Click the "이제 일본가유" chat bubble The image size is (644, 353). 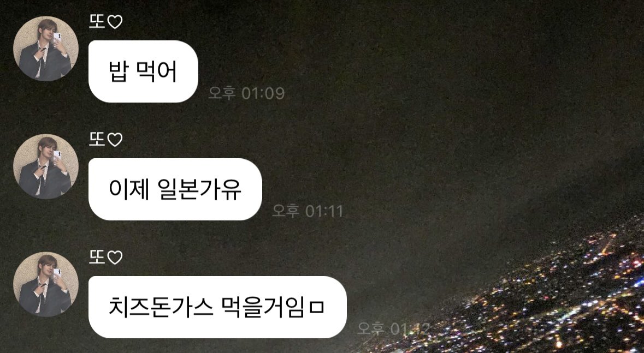click(175, 189)
